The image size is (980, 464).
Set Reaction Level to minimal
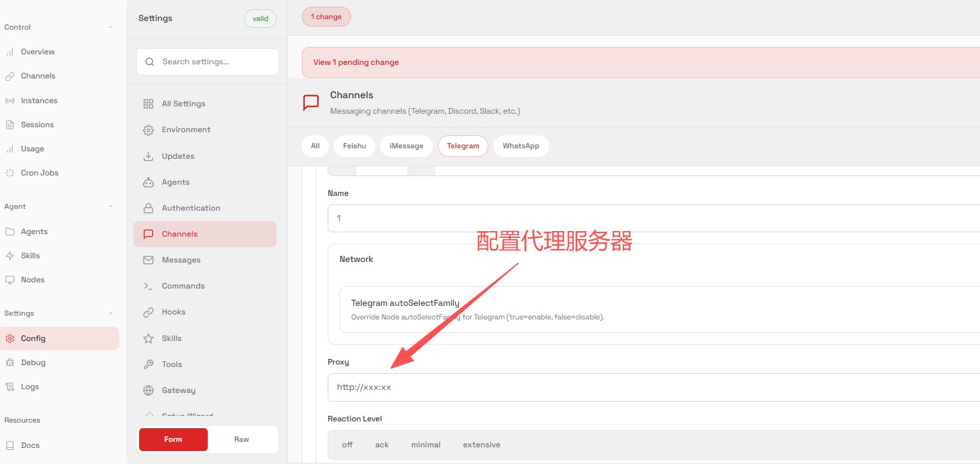point(425,445)
